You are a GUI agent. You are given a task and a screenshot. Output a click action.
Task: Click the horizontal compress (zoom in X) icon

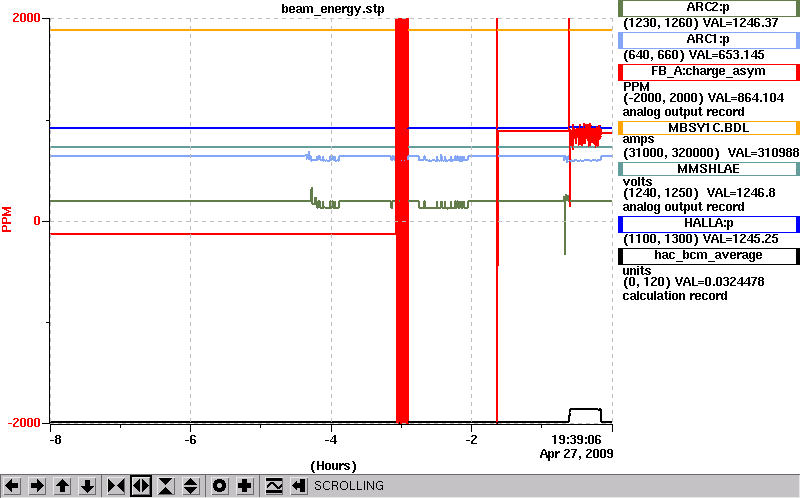(x=116, y=486)
